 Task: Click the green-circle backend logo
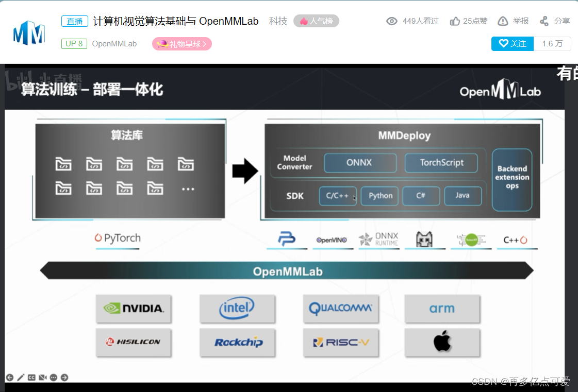click(x=471, y=240)
